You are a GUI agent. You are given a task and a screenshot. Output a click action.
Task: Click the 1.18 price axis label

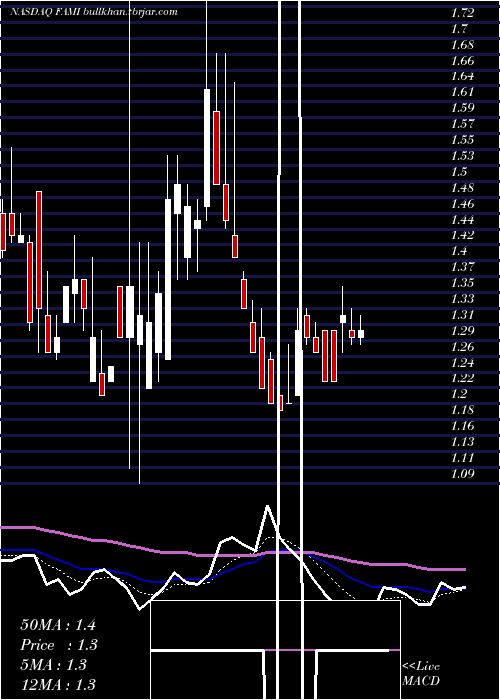[x=462, y=410]
